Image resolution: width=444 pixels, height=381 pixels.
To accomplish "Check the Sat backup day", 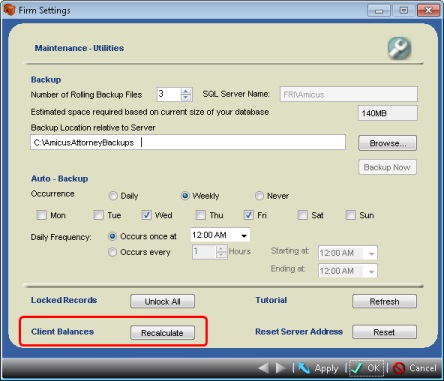I will tap(302, 215).
